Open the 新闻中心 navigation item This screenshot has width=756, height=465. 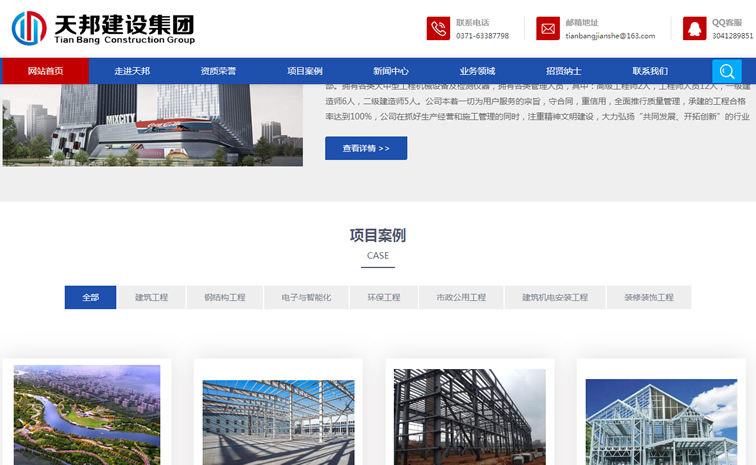tap(391, 71)
